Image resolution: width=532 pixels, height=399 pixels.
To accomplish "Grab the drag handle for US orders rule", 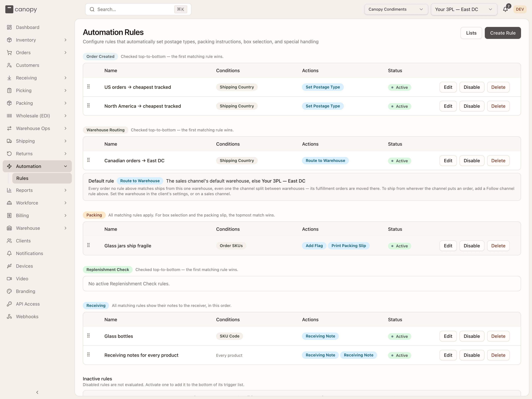I will pos(88,86).
